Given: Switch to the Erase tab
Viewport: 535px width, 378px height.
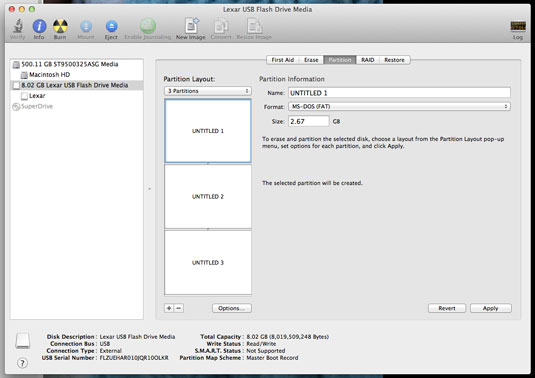Looking at the screenshot, I should pyautogui.click(x=311, y=60).
